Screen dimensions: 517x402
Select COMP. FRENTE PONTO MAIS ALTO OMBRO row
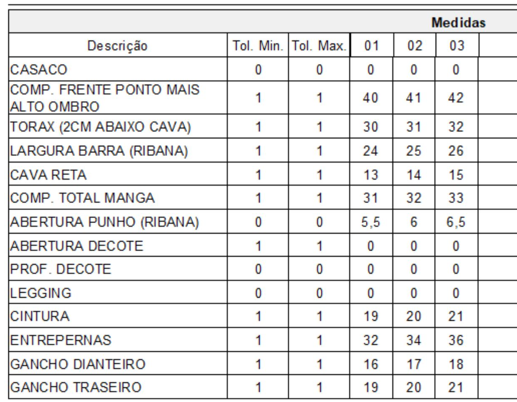point(263,98)
